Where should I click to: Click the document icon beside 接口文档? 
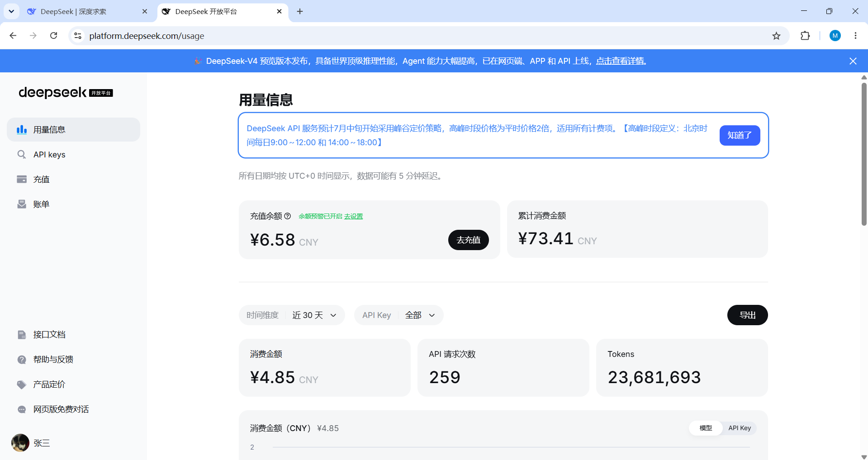[x=22, y=335]
